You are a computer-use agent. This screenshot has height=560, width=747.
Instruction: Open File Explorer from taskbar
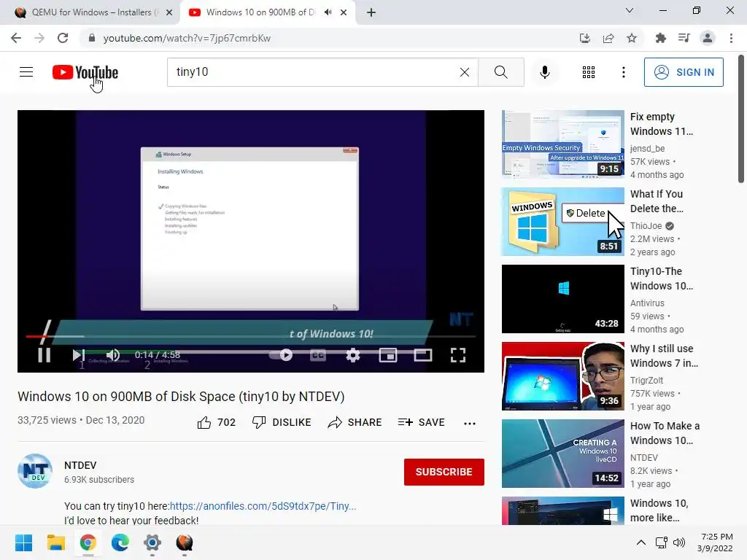(x=56, y=542)
